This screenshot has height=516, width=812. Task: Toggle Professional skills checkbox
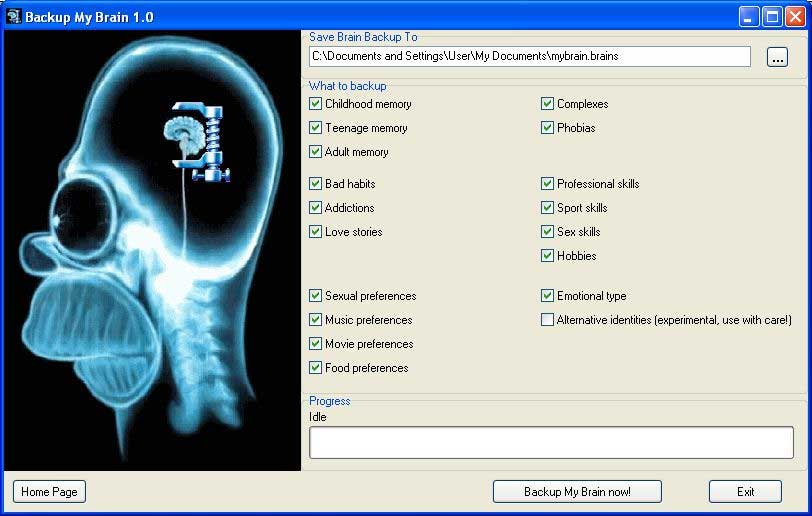(x=547, y=183)
